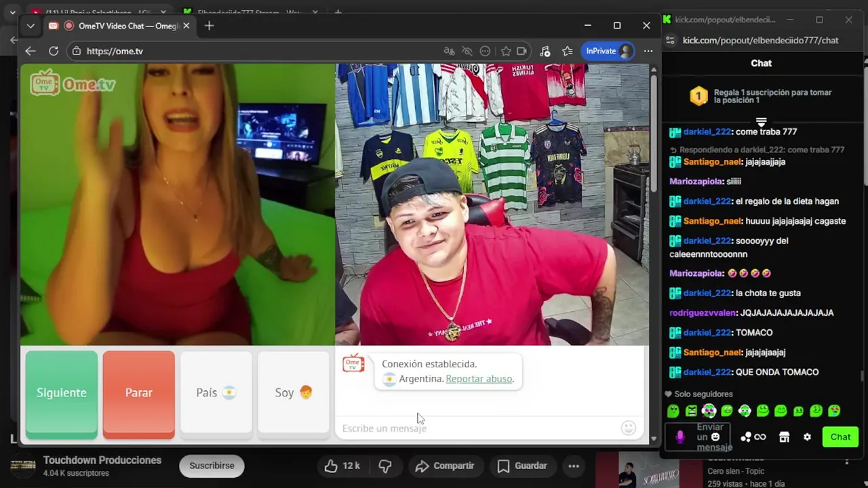This screenshot has height=488, width=868.
Task: Open the circled three-dots icon in address bar
Action: click(485, 51)
